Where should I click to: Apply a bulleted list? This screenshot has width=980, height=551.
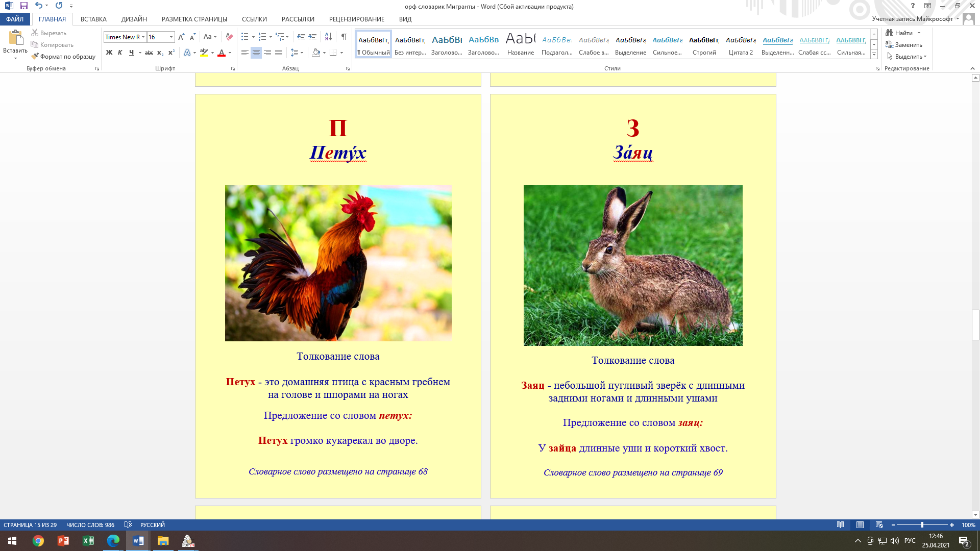(245, 37)
